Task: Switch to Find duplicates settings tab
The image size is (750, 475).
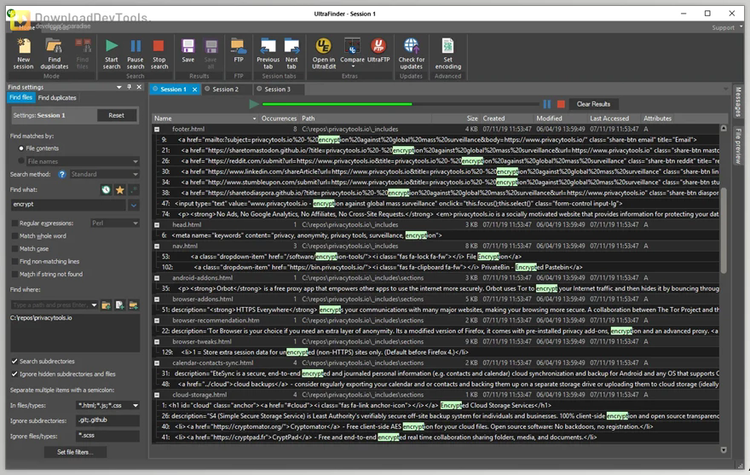Action: pos(57,98)
